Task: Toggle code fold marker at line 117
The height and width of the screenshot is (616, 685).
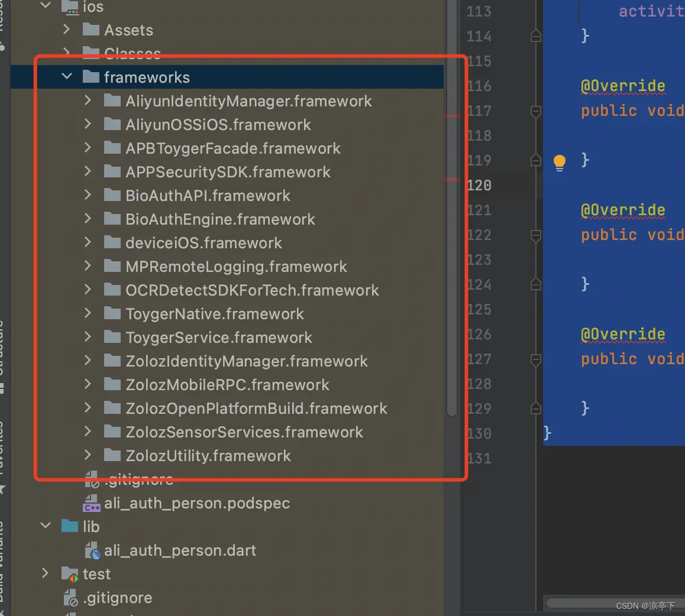Action: click(x=535, y=111)
